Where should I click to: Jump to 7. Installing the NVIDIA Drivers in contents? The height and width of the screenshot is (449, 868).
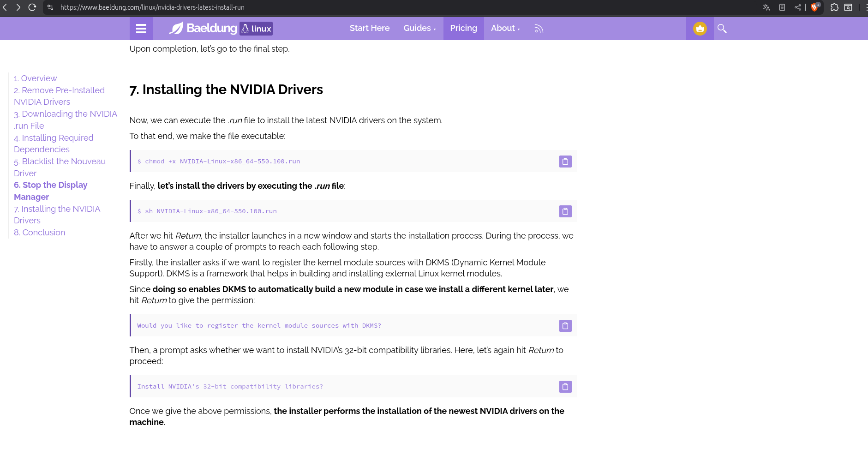[x=57, y=215]
